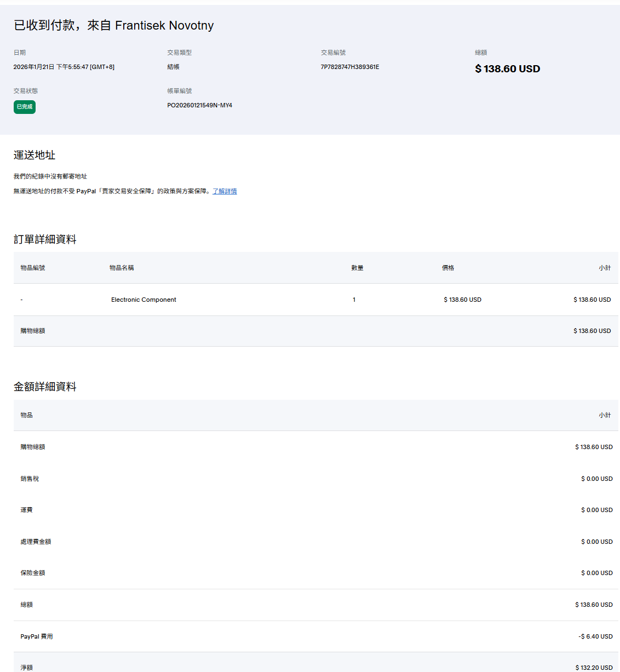Click the $132.20 USD net amount
Image resolution: width=620 pixels, height=672 pixels.
(x=594, y=667)
